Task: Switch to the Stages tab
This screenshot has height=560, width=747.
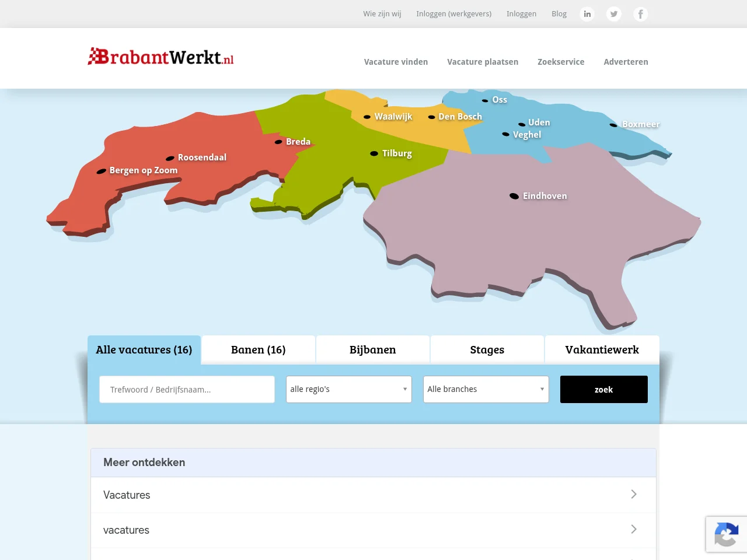Action: point(487,350)
